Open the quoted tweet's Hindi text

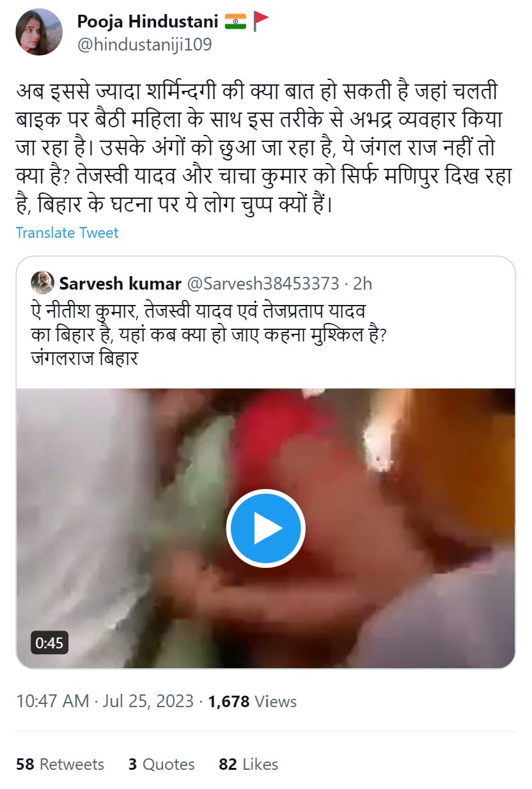208,332
